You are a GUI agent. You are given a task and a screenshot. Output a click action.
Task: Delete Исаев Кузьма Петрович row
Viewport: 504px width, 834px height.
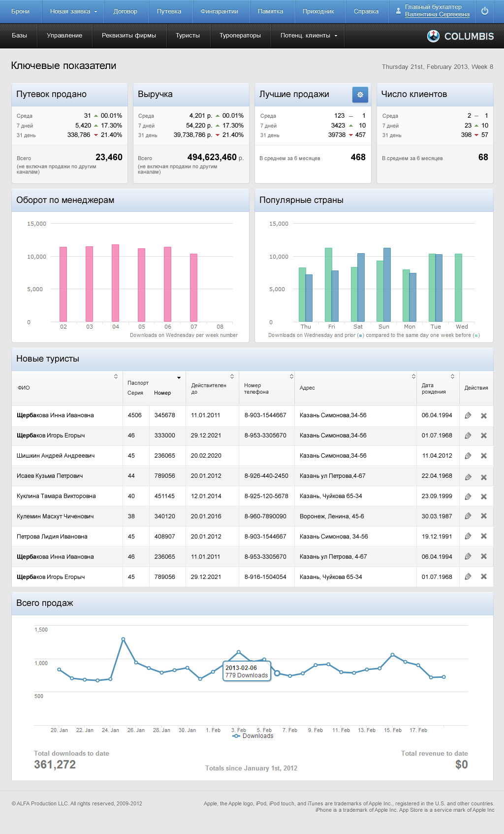tap(484, 477)
